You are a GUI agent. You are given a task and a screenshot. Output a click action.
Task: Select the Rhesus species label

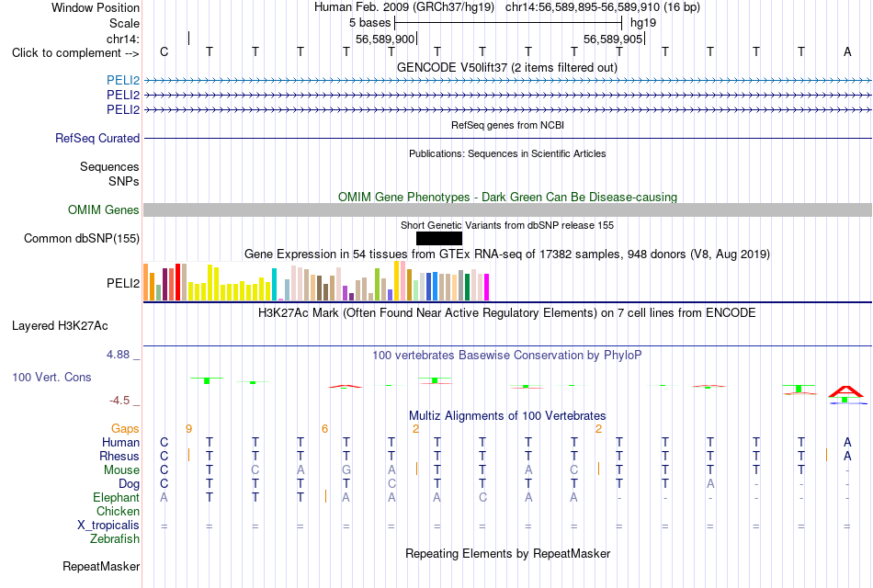(119, 456)
